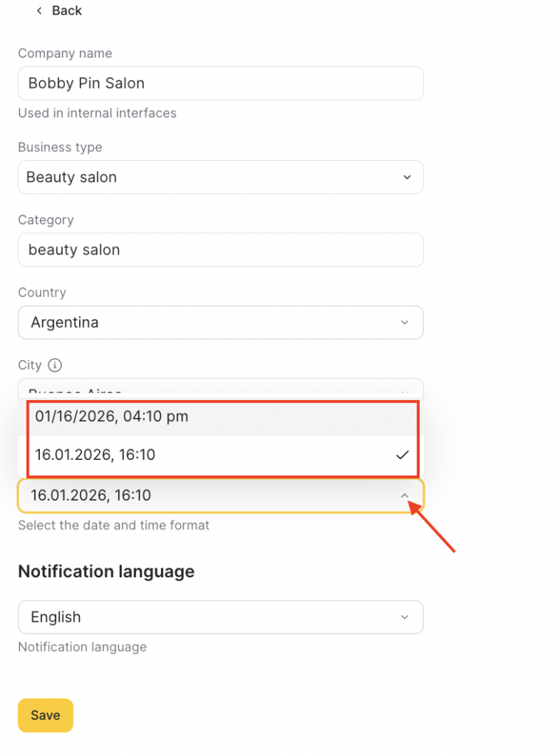The height and width of the screenshot is (756, 560).
Task: Click the info icon beside City label
Action: [x=55, y=365]
